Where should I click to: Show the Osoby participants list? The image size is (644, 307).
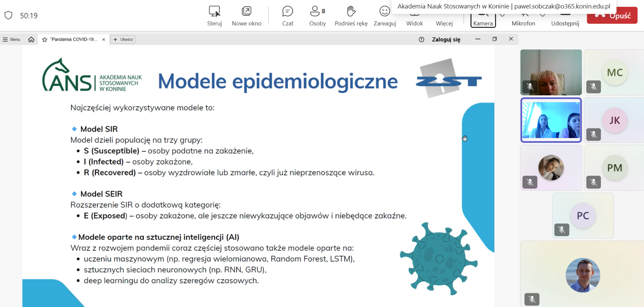pyautogui.click(x=317, y=15)
